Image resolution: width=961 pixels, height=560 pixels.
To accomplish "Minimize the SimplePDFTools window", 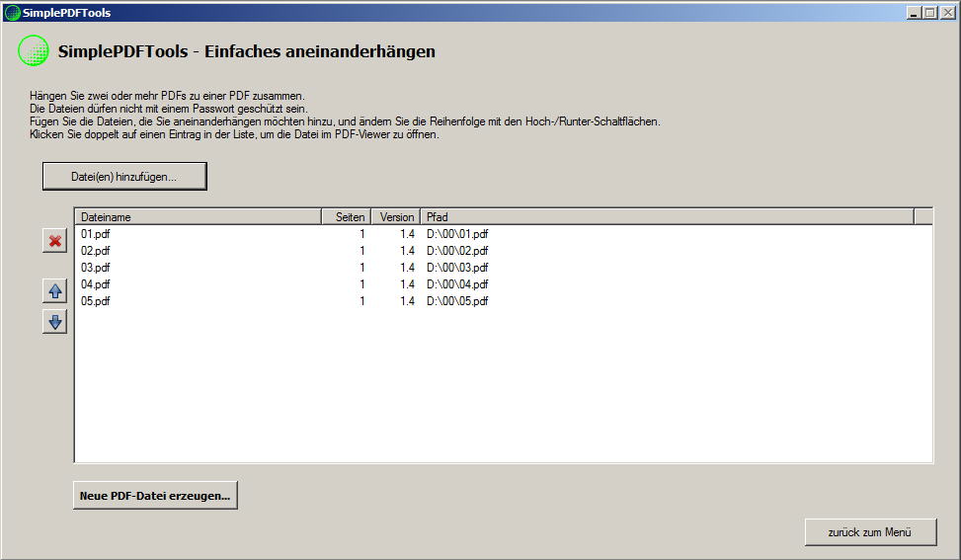I will [914, 12].
